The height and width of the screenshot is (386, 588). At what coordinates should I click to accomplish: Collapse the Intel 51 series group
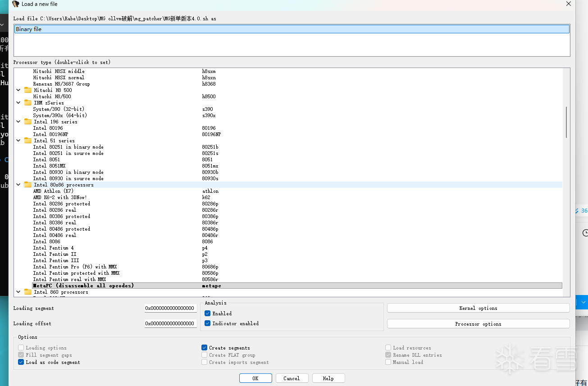coord(18,141)
